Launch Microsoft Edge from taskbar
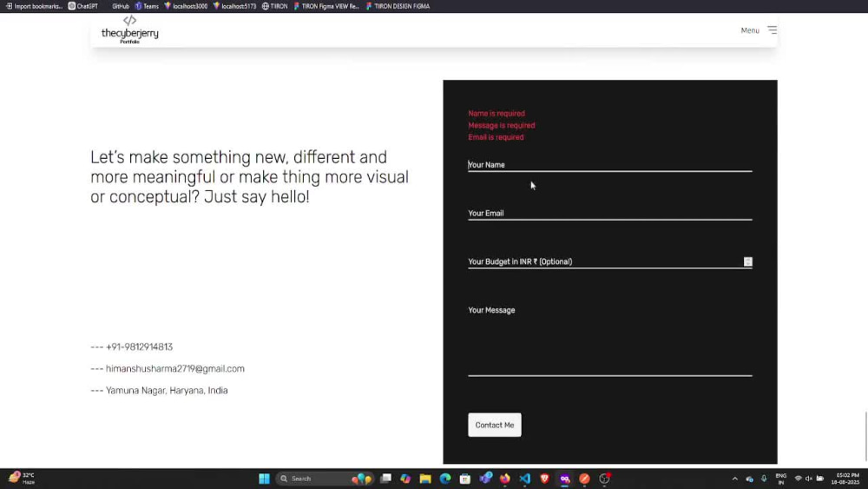The image size is (868, 489). click(445, 479)
